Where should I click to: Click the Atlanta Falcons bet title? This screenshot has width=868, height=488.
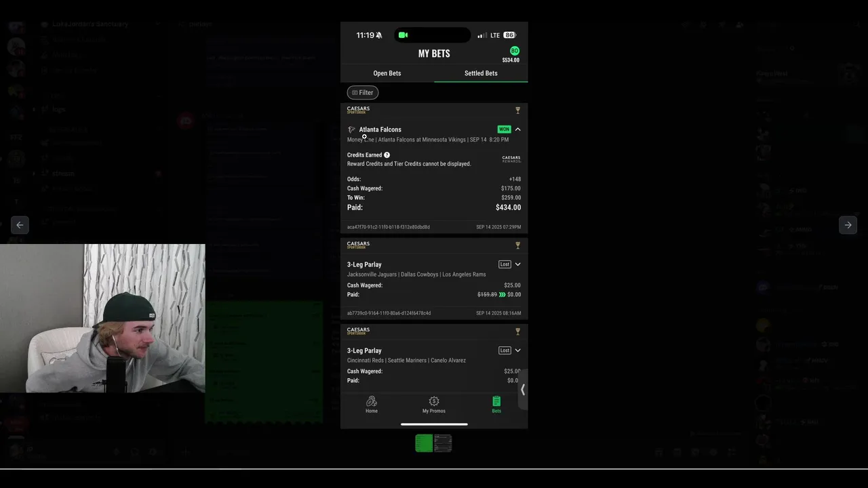click(380, 129)
